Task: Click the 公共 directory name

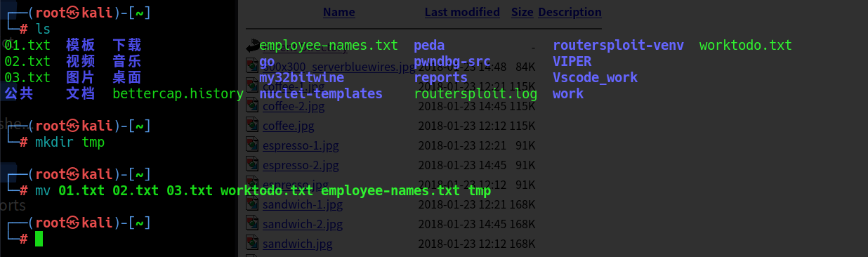Action: click(19, 93)
